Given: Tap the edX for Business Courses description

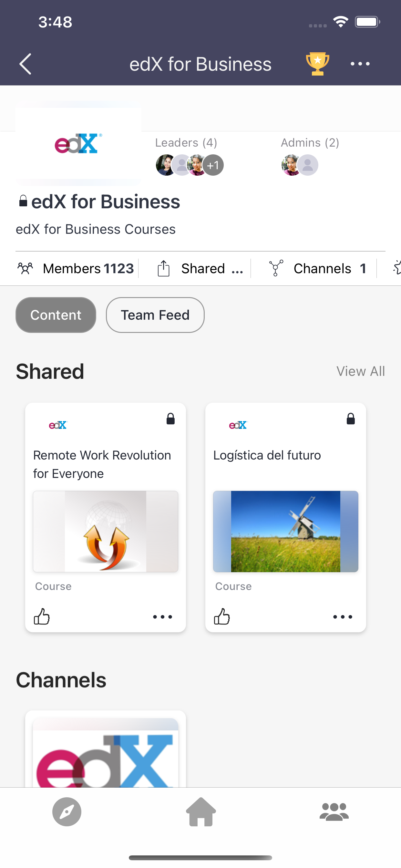Looking at the screenshot, I should click(x=96, y=229).
